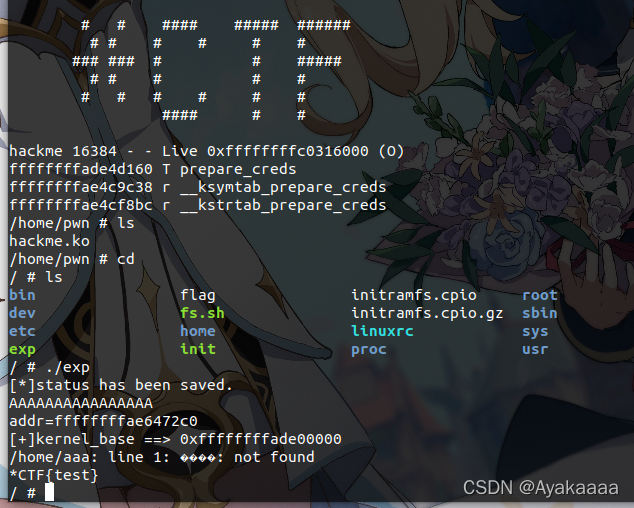Click the 'root' directory name
634x508 pixels.
[540, 295]
